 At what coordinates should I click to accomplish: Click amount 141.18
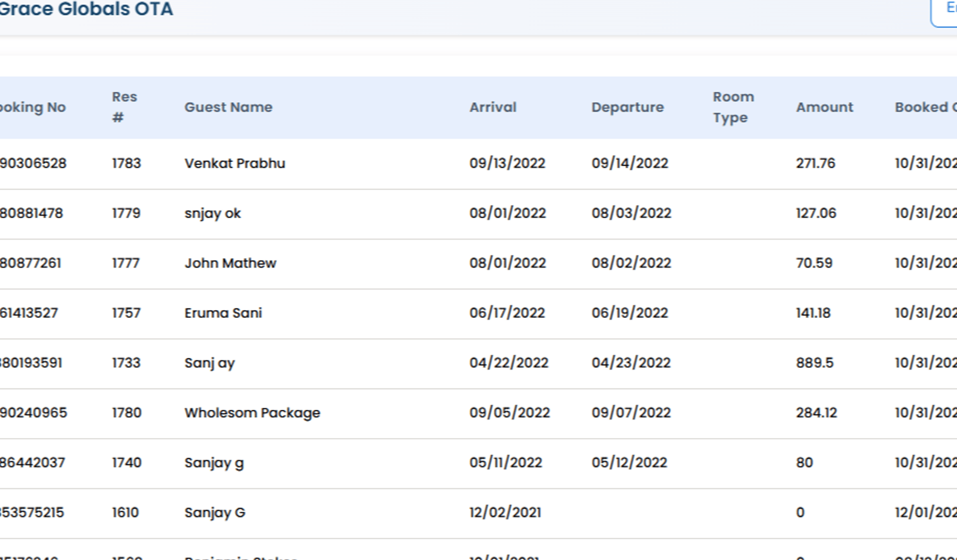[x=813, y=313]
